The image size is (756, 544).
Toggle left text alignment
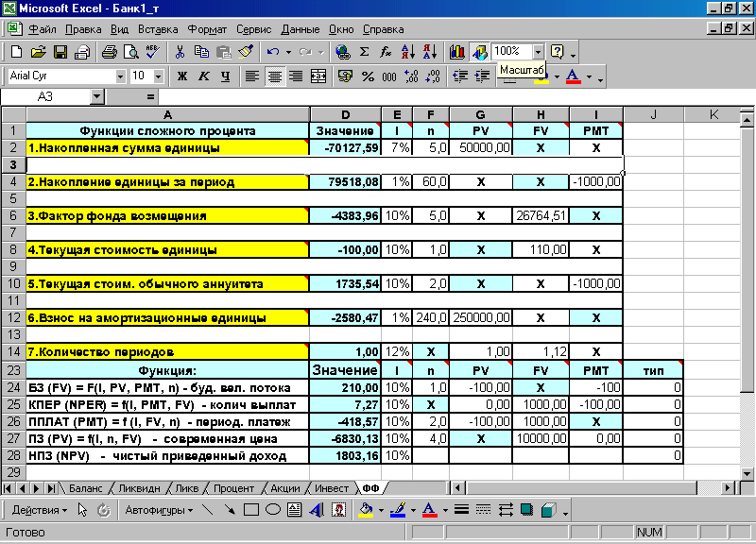[252, 76]
